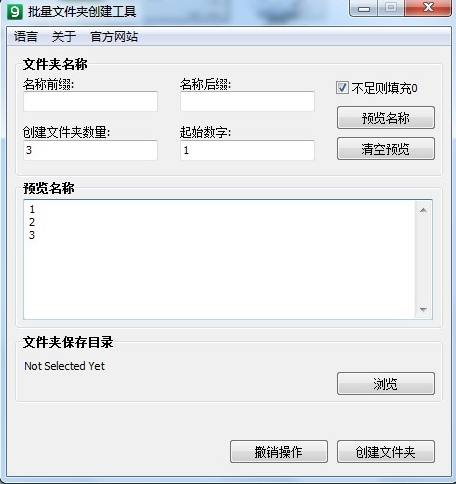The height and width of the screenshot is (484, 456).
Task: Click the Not Selected Yet directory label
Action: pyautogui.click(x=65, y=366)
